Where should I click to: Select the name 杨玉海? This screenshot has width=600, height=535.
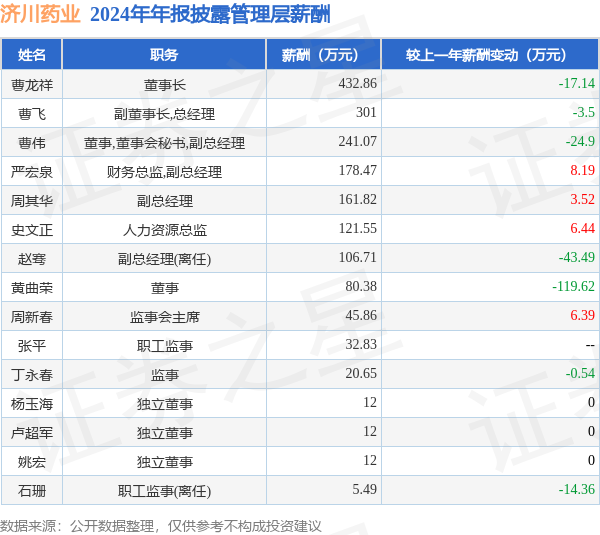[32, 404]
